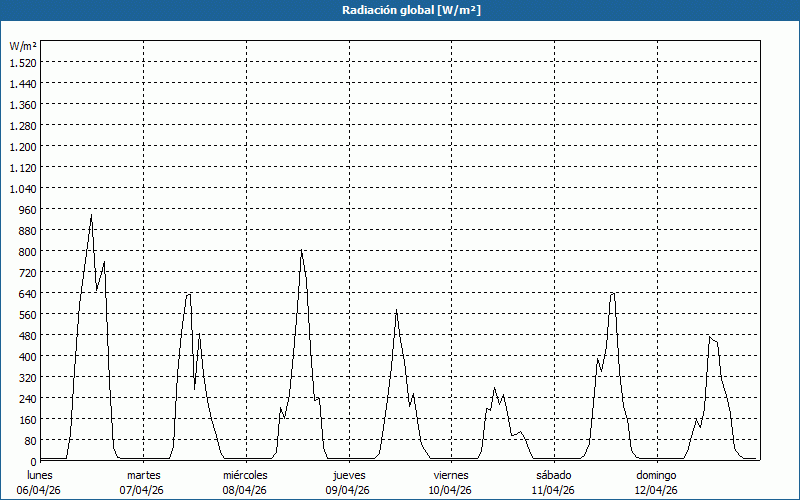Click the Radiación global chart title
This screenshot has width=800, height=500.
coord(400,10)
